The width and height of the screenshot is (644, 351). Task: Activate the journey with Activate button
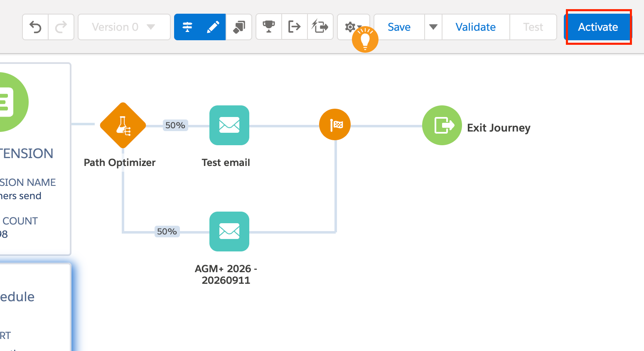[598, 27]
